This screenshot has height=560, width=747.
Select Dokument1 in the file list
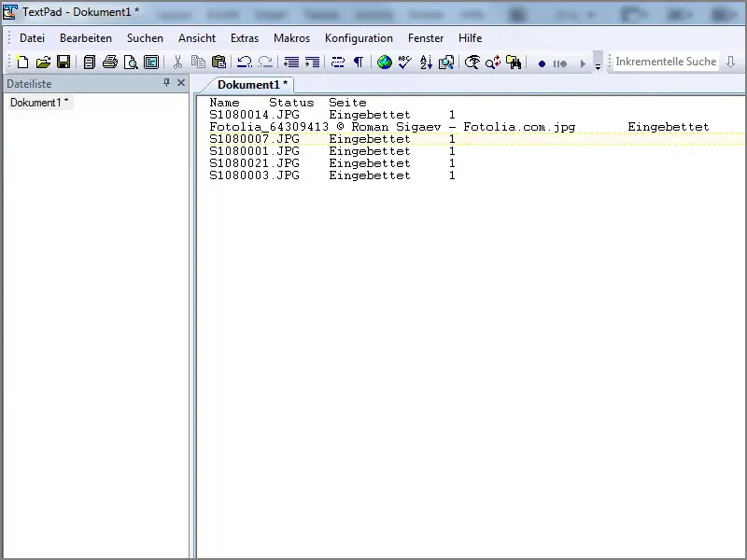click(39, 103)
